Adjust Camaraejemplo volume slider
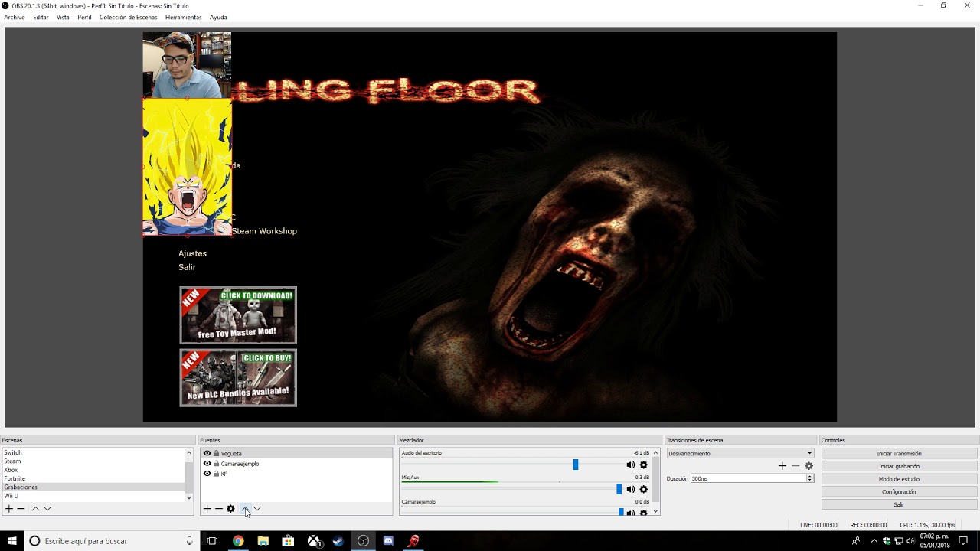980x551 pixels. [620, 512]
